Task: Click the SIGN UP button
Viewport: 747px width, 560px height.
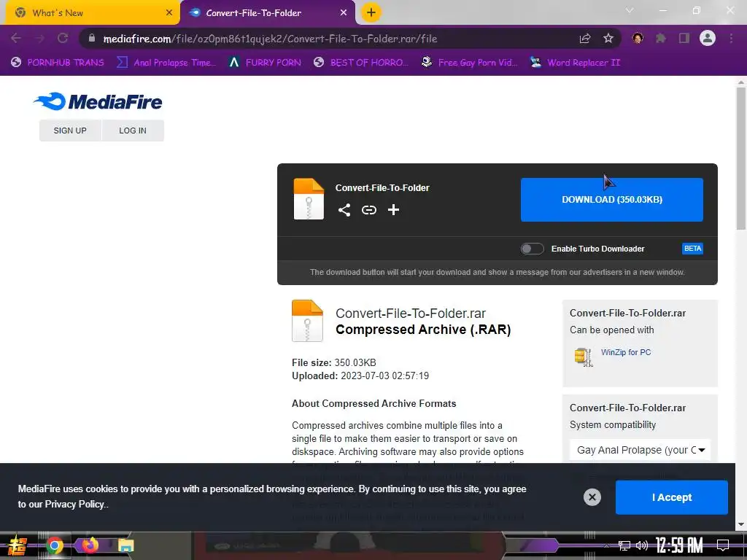Action: click(70, 131)
